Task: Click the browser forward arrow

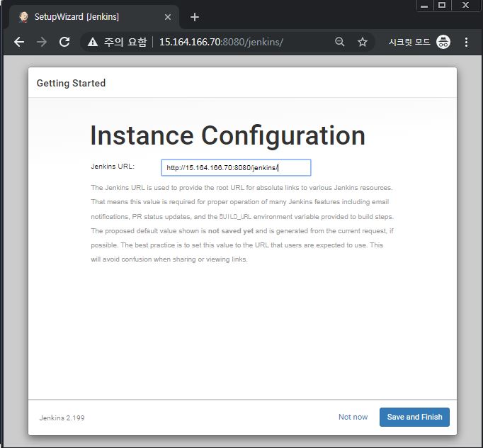Action: (x=42, y=42)
